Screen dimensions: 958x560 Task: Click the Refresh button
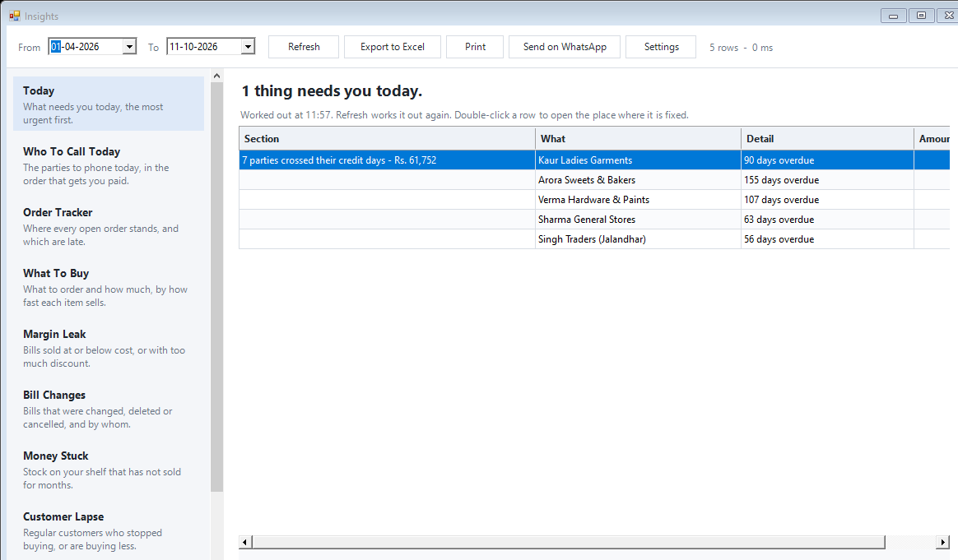pos(304,47)
